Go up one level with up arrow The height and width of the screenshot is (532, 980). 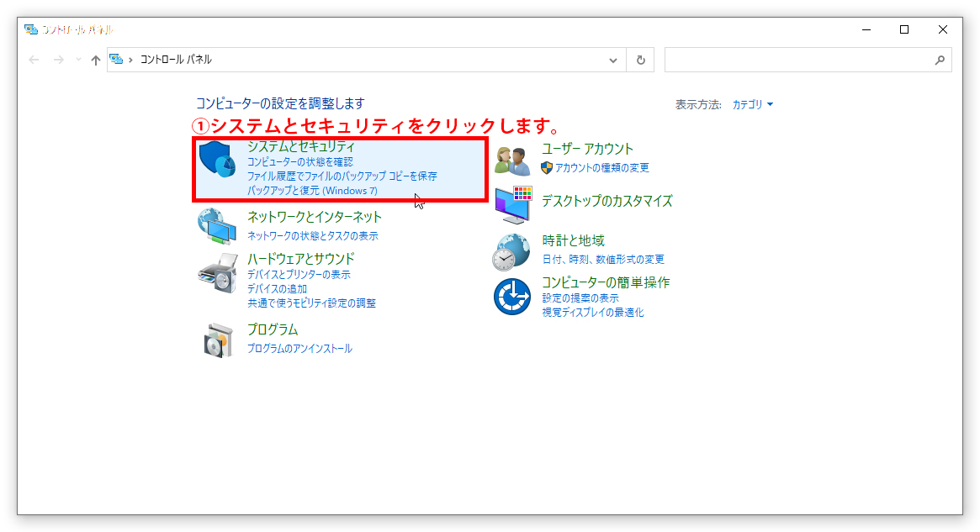[96, 60]
